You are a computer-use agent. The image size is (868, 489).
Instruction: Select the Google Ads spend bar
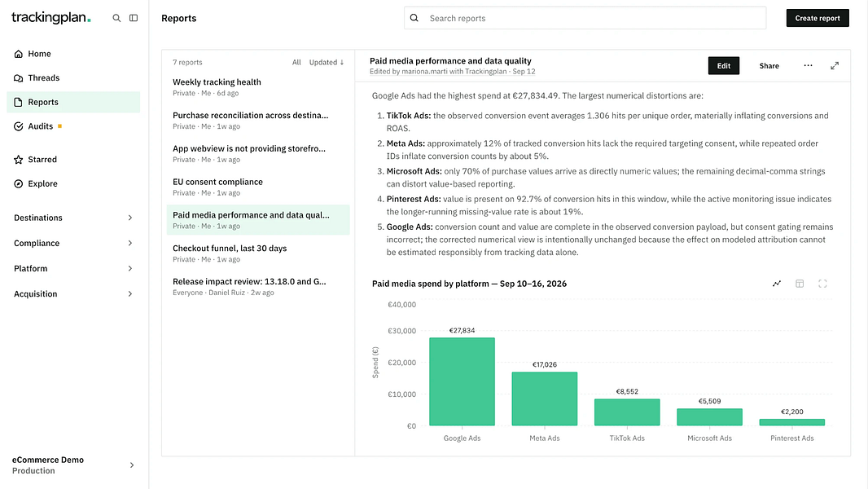point(462,381)
